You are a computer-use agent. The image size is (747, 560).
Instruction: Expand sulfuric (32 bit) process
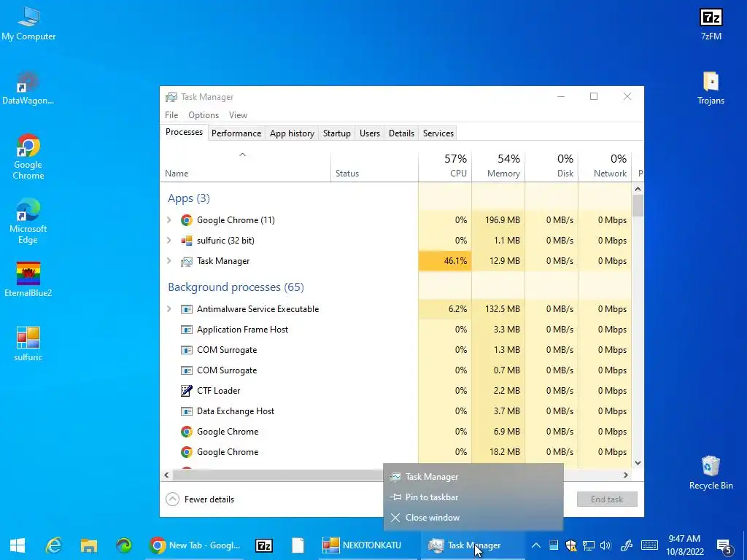(169, 241)
